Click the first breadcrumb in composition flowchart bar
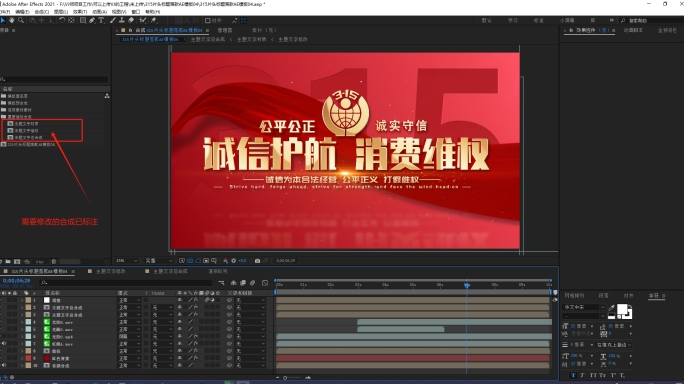 tap(150, 39)
